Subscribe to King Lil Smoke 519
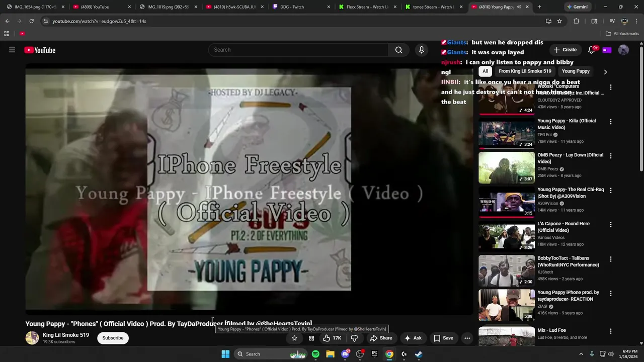This screenshot has width=644, height=362. (x=113, y=338)
